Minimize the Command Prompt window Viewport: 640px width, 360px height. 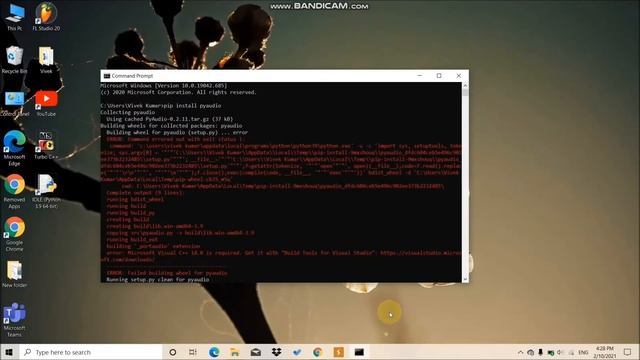click(x=420, y=76)
